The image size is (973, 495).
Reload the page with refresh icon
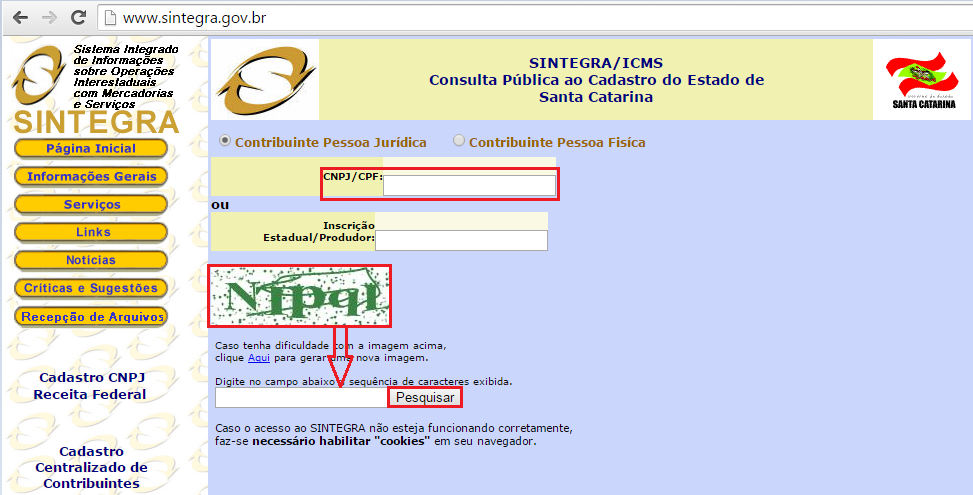coord(78,17)
